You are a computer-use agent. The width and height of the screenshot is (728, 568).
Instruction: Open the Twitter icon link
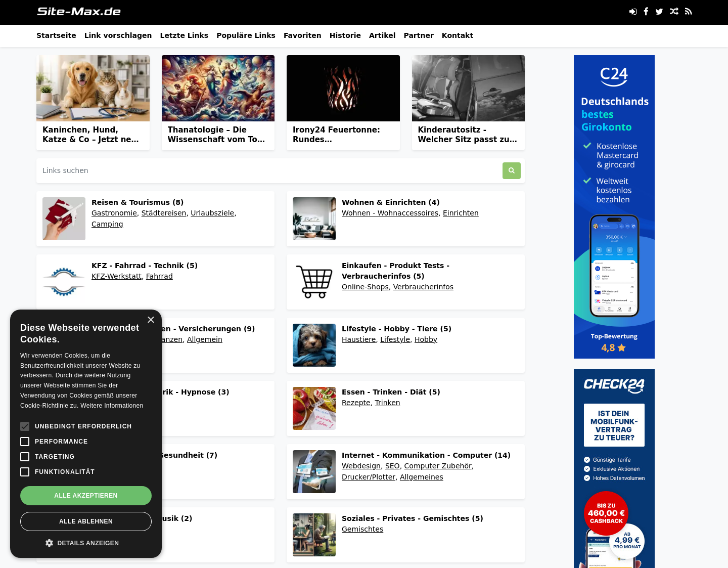tap(659, 12)
